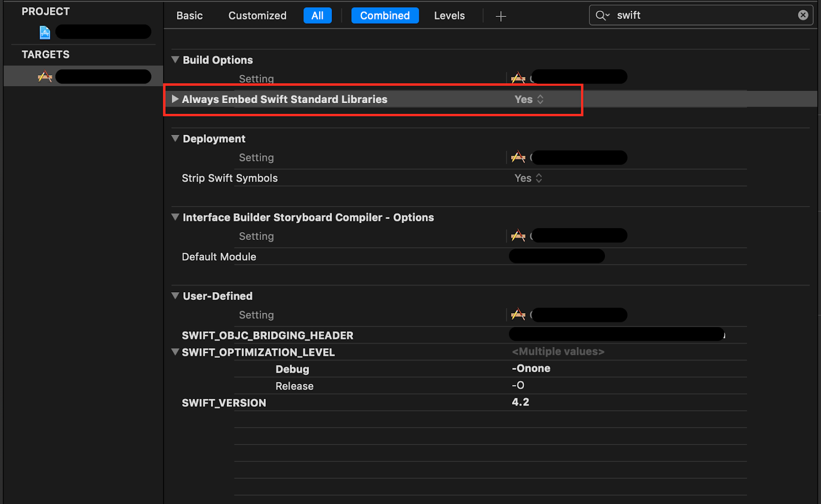This screenshot has width=821, height=504.
Task: Click the target icon in User-Defined Setting row
Action: 518,314
